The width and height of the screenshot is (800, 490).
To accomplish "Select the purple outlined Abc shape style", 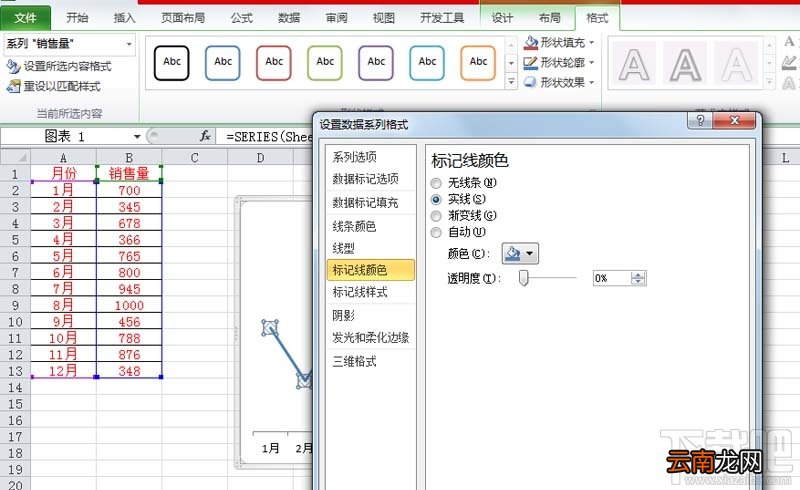I will (376, 63).
